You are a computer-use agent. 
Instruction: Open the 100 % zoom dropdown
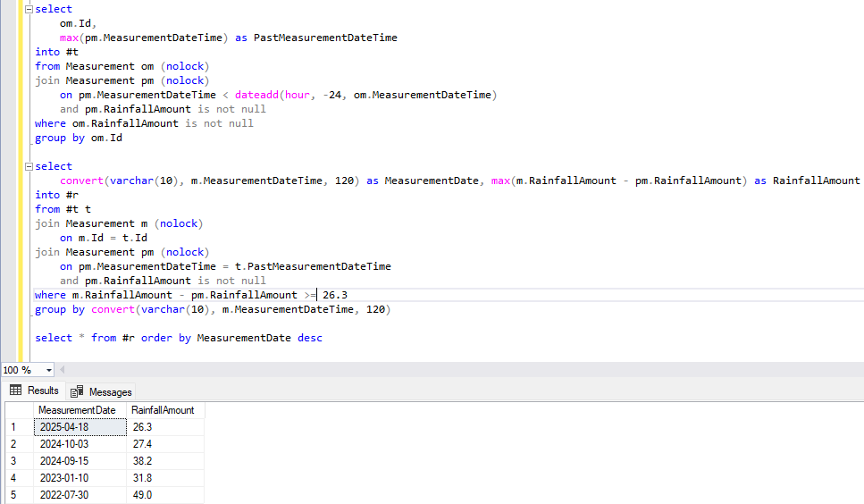[48, 370]
